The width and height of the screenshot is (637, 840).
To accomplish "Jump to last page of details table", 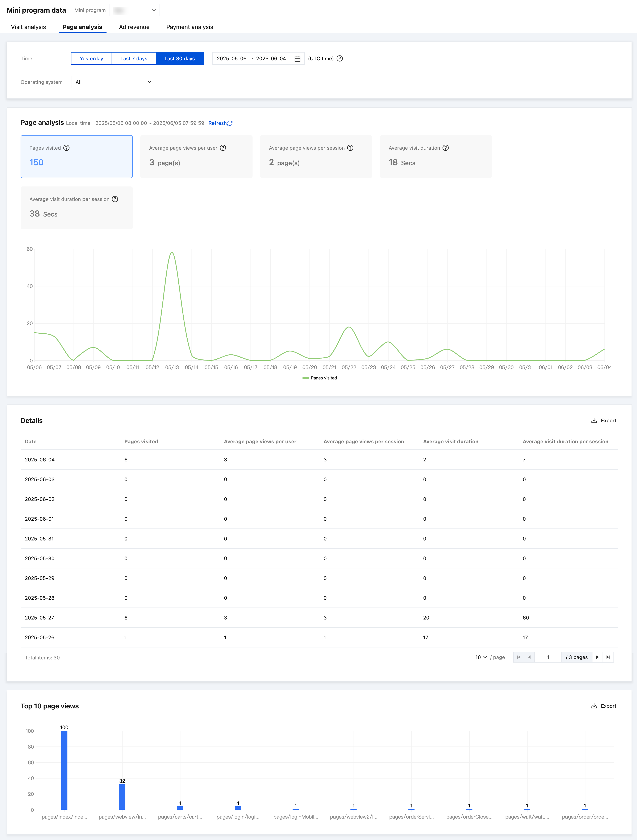I will click(608, 657).
